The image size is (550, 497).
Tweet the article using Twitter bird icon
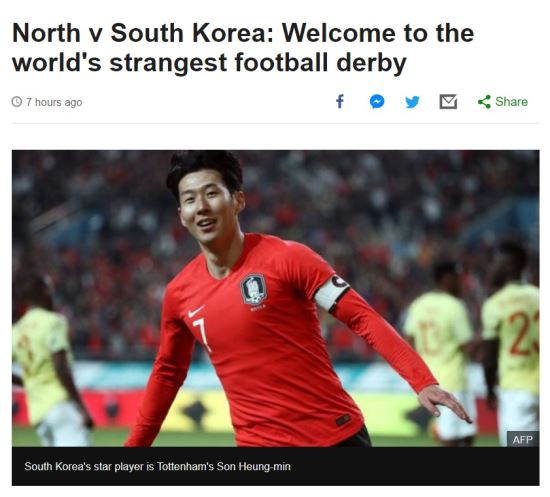412,102
